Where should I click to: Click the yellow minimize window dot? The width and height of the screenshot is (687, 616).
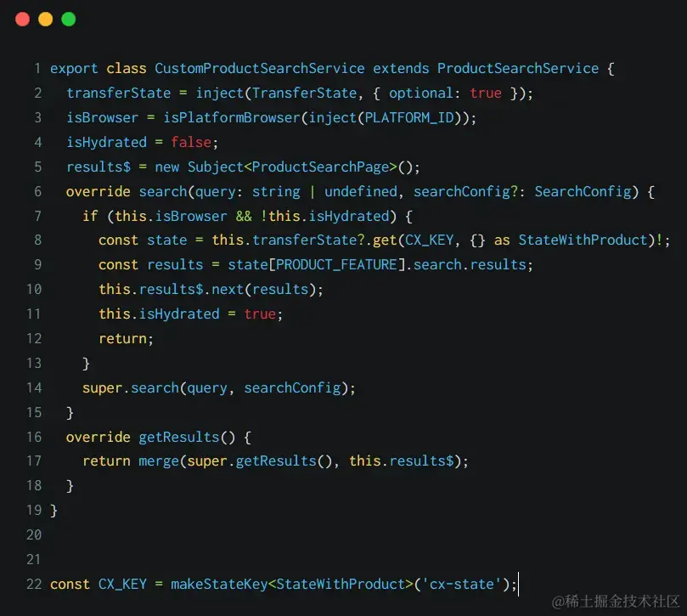(46, 20)
